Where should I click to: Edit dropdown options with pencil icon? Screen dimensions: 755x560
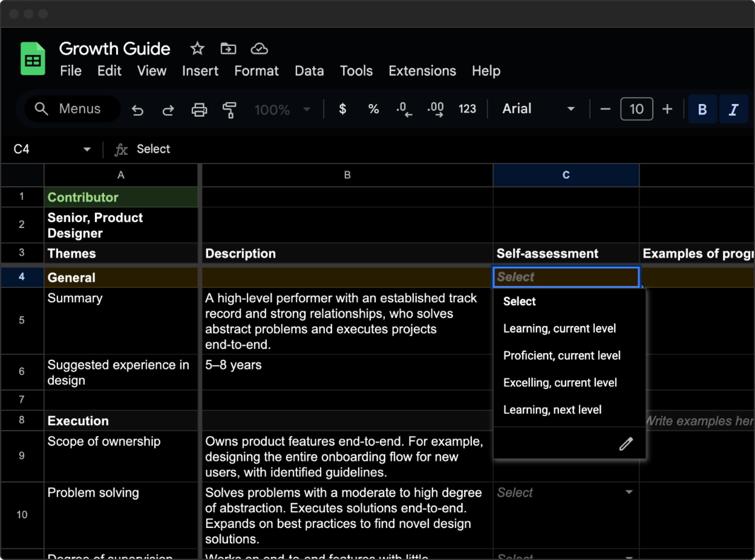tap(626, 443)
